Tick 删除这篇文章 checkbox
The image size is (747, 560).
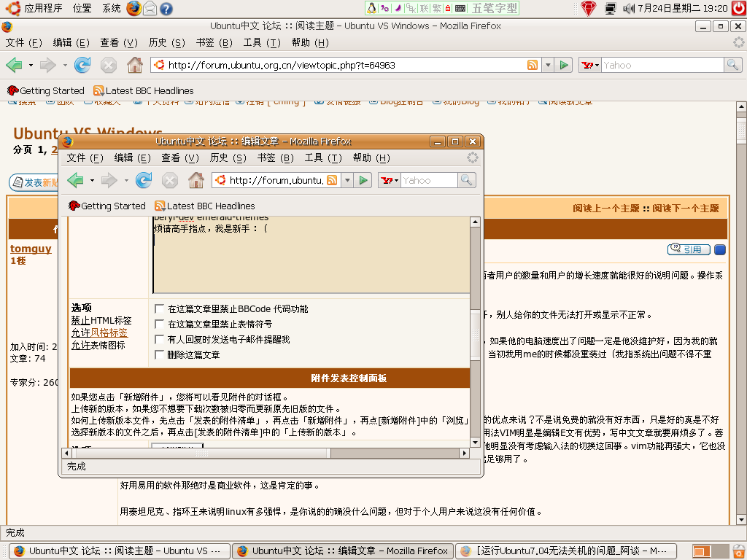coord(159,354)
